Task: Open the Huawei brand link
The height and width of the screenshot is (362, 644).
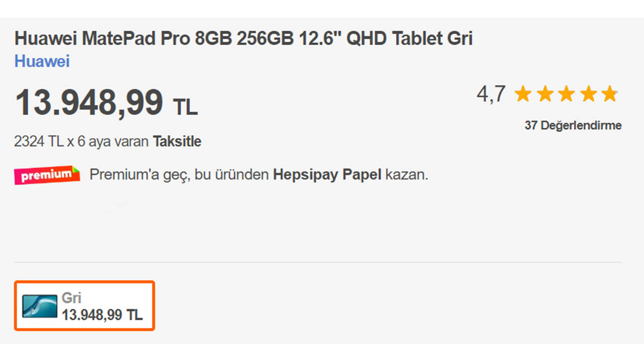Action: pos(42,61)
